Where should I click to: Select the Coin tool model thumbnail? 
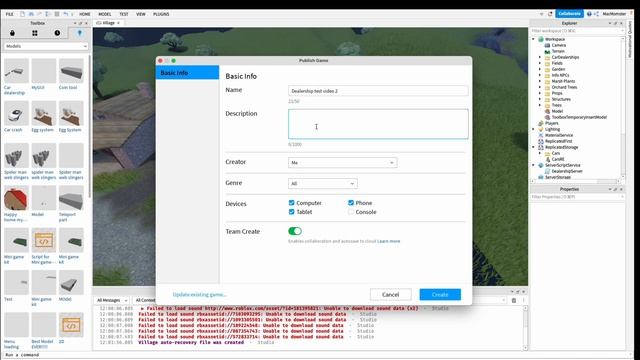(x=71, y=71)
